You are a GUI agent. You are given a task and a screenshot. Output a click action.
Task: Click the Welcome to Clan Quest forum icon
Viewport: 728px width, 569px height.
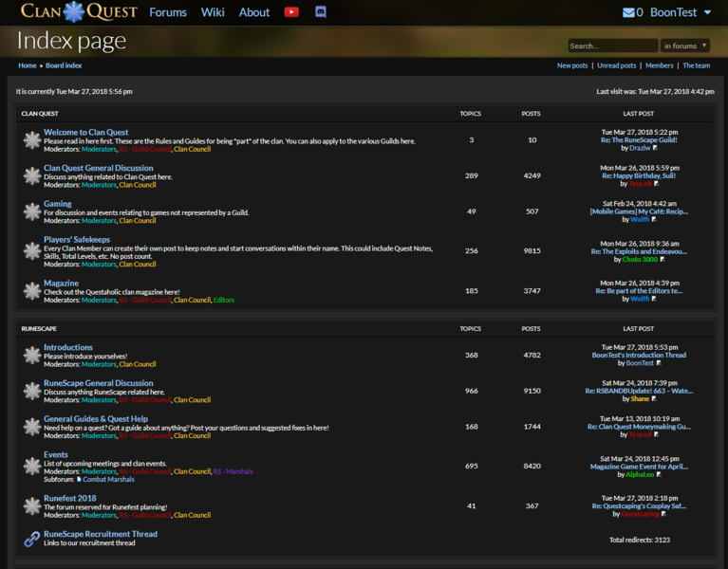[x=32, y=140]
